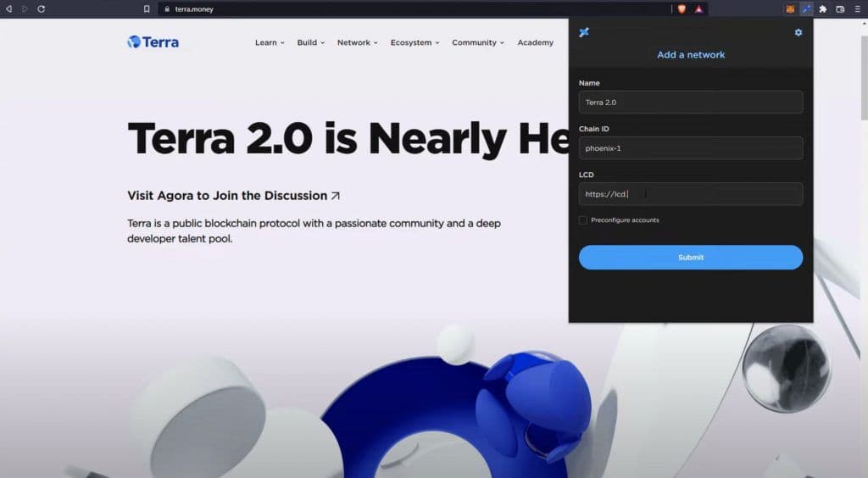This screenshot has height=478, width=868.
Task: Open the extensions puzzle piece menu
Action: coord(822,8)
